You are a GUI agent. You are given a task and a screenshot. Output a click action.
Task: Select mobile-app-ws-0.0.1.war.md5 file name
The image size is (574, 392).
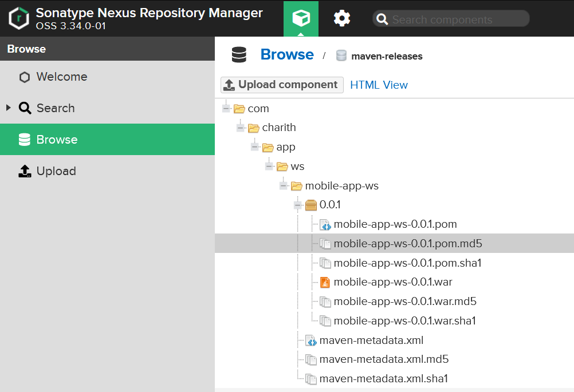[x=405, y=302]
